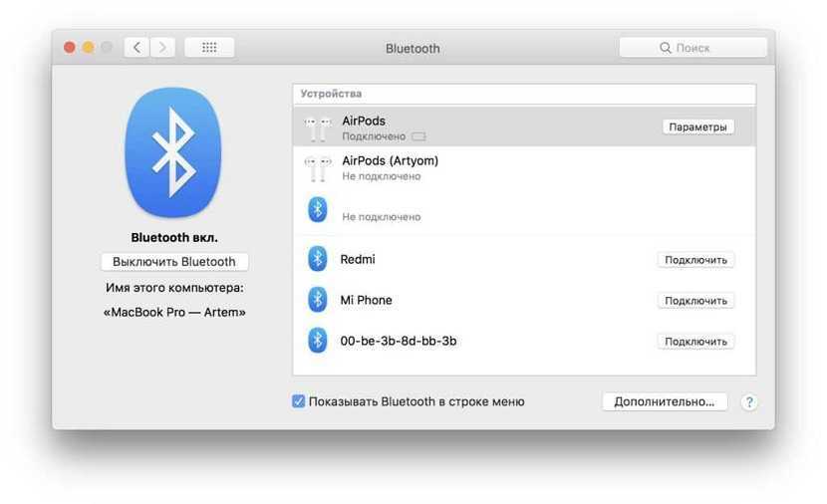Image resolution: width=827 pixels, height=504 pixels.
Task: Click Не подключено under AirPods (Artyom)
Action: pos(382,176)
